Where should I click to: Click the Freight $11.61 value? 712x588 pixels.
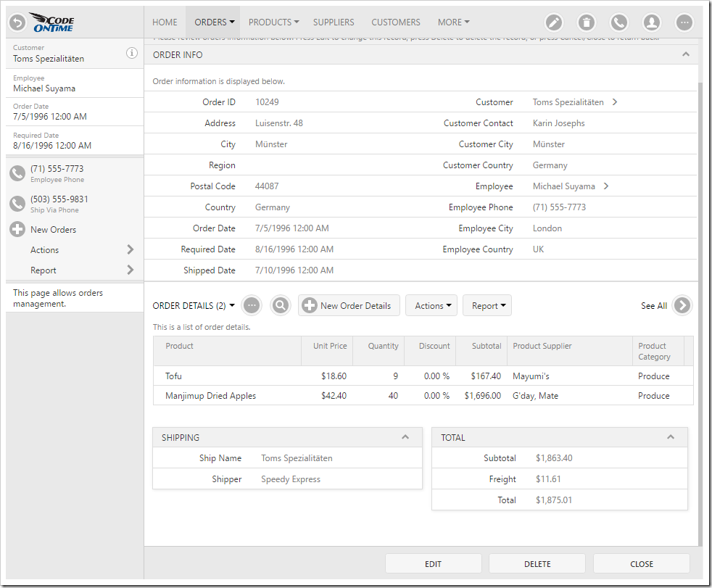point(548,479)
